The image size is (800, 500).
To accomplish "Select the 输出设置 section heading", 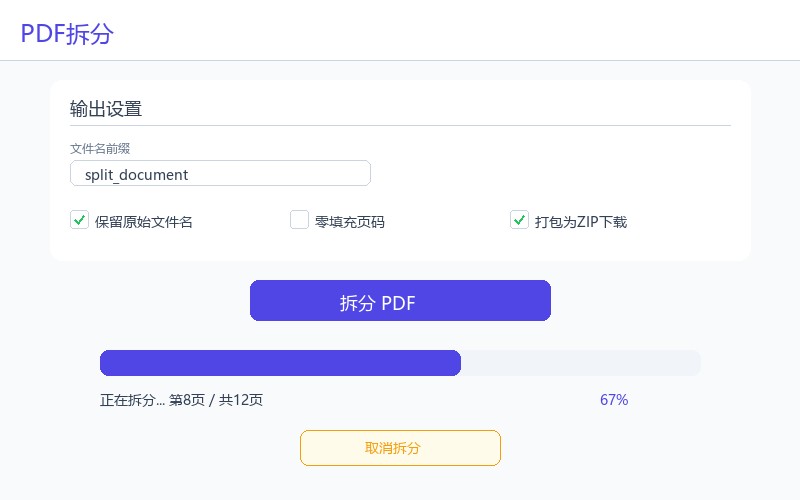I will pyautogui.click(x=106, y=109).
